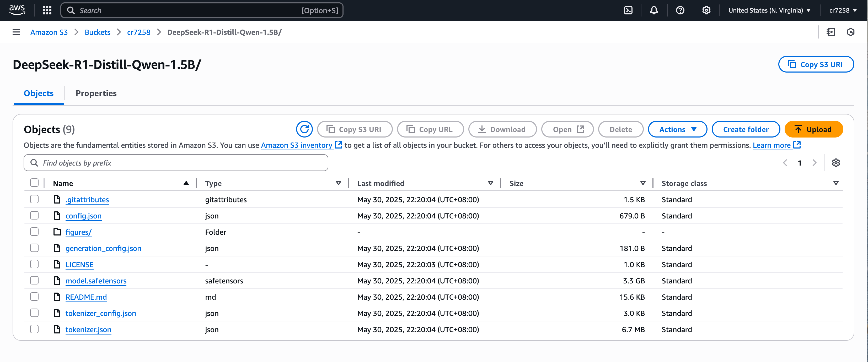
Task: Open console settings gear in top bar
Action: [x=706, y=10]
